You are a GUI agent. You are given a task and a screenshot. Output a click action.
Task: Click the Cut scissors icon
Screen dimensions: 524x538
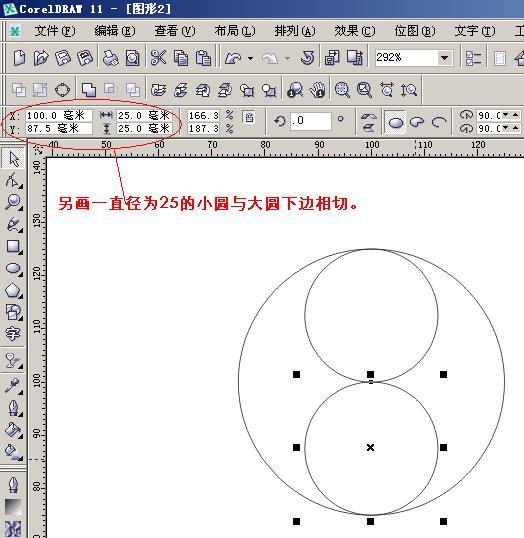[x=158, y=57]
